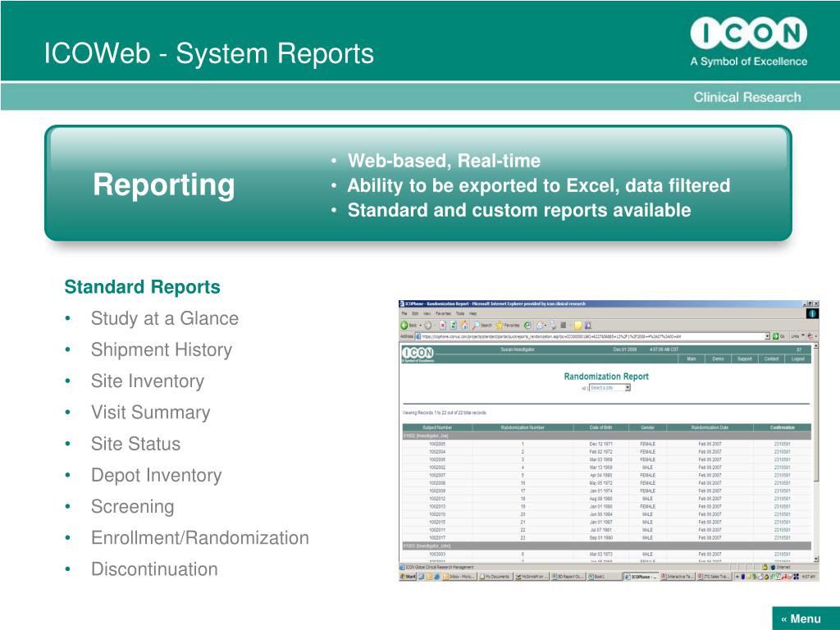Click the Feb 02 1972 date cell
Image resolution: width=840 pixels, height=630 pixels.
600,452
